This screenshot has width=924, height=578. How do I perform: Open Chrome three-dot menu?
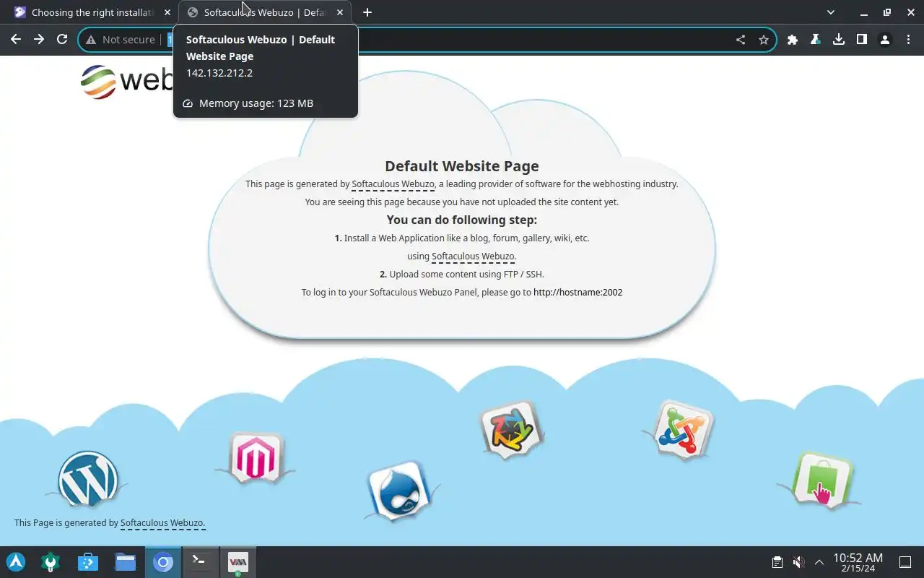(908, 40)
